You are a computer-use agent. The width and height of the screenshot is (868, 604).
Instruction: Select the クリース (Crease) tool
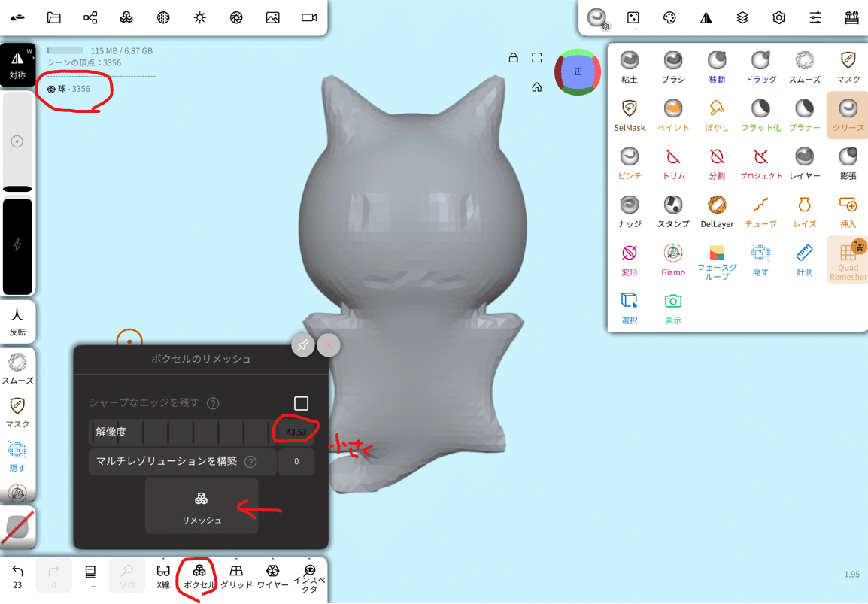[x=848, y=116]
